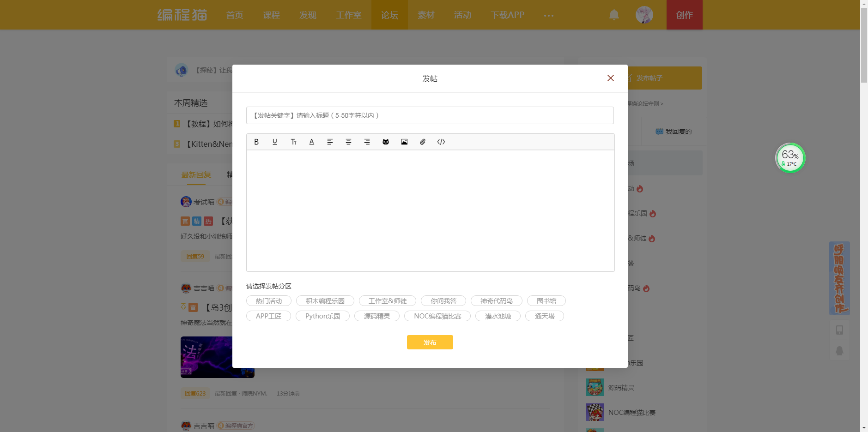Image resolution: width=868 pixels, height=432 pixels.
Task: Click the 呼朋唤友齐创作 side banner
Action: [839, 278]
